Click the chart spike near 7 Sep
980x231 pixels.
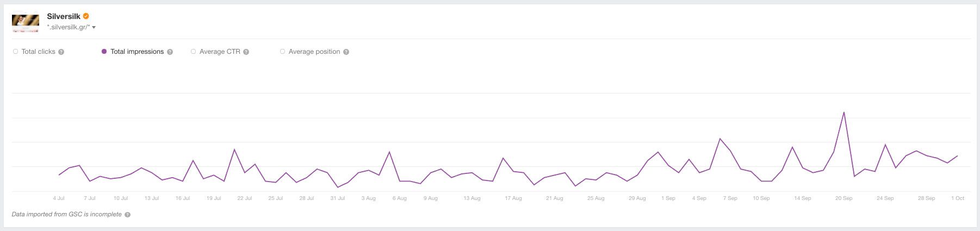[720, 139]
